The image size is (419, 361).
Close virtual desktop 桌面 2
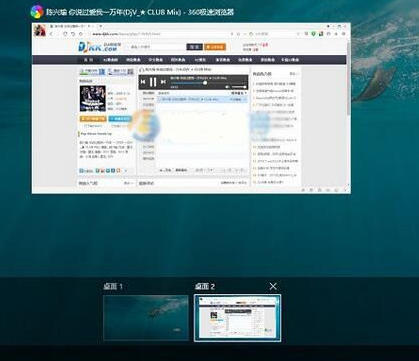pyautogui.click(x=273, y=286)
